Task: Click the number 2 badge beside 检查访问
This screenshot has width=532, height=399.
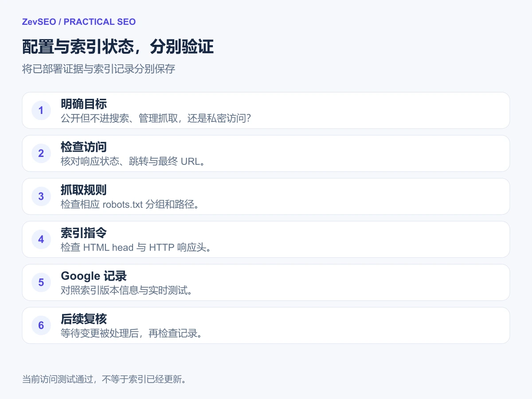Action: (x=41, y=153)
